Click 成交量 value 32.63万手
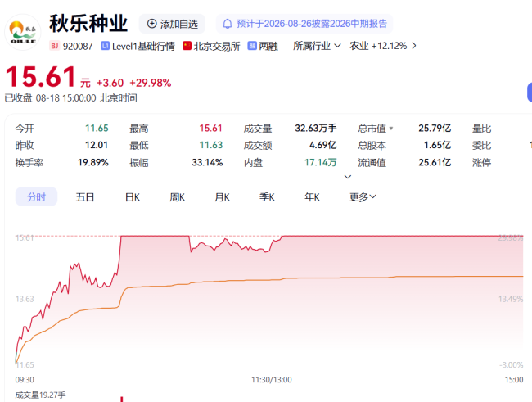This screenshot has height=402, width=532. click(316, 128)
